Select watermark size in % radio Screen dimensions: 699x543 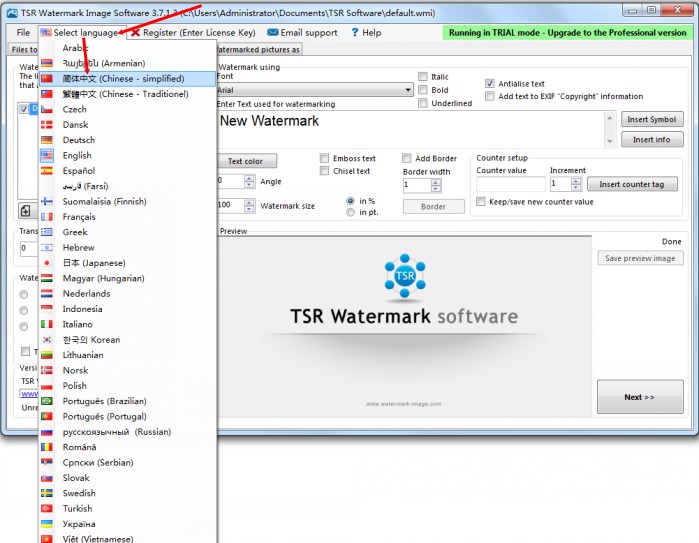tap(350, 201)
